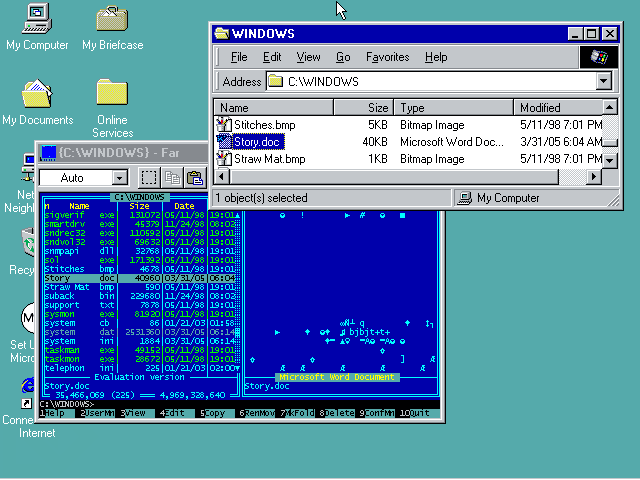Open Internet Explorer desktop icon
The height and width of the screenshot is (480, 640).
click(28, 385)
